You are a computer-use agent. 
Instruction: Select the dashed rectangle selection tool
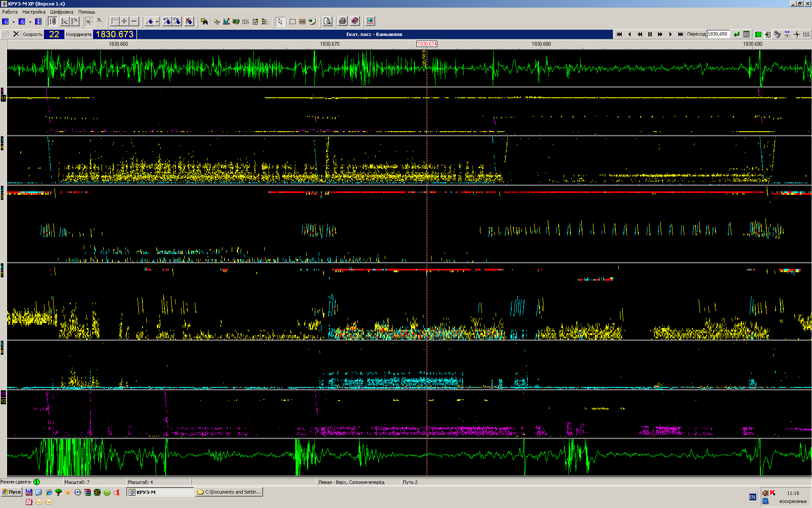pos(292,21)
